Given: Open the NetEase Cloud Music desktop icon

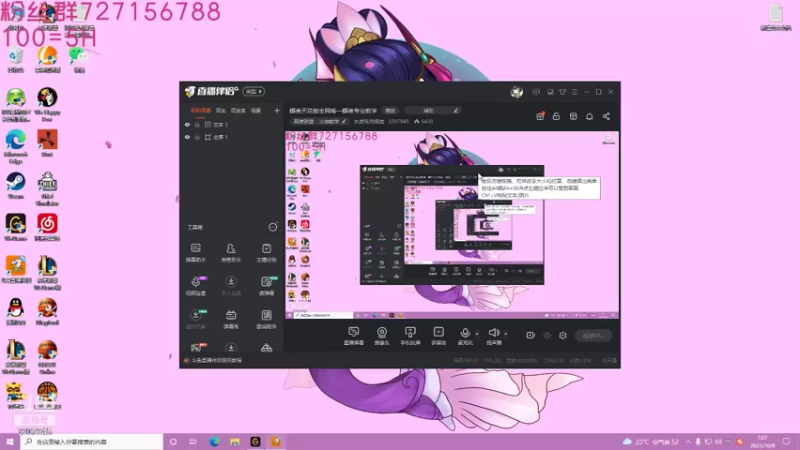Looking at the screenshot, I should [x=47, y=228].
